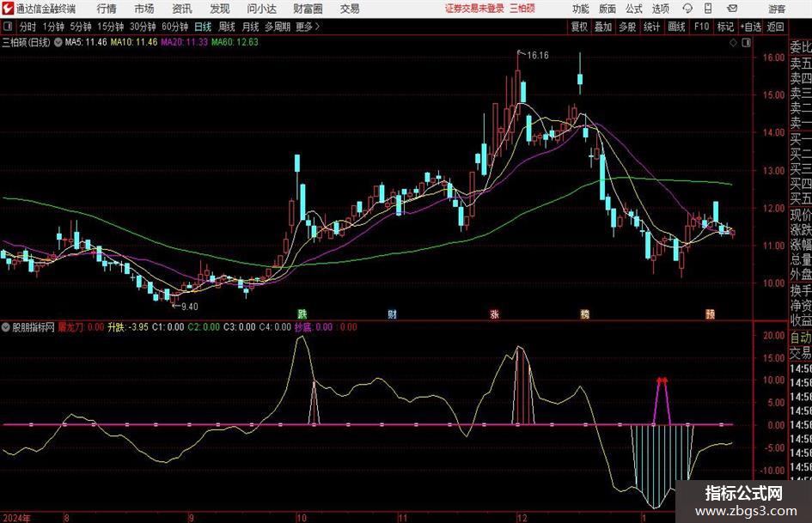
Task: Open the customer service headset icon
Action: click(x=687, y=9)
